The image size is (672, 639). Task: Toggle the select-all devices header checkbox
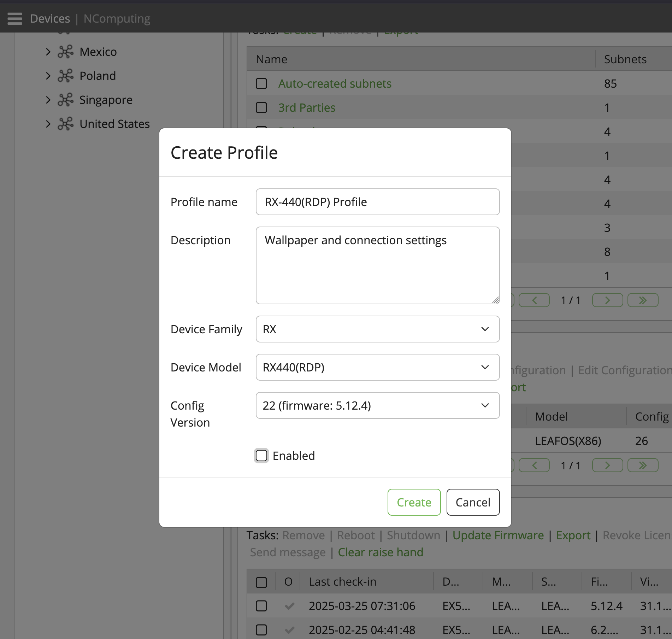click(x=261, y=582)
